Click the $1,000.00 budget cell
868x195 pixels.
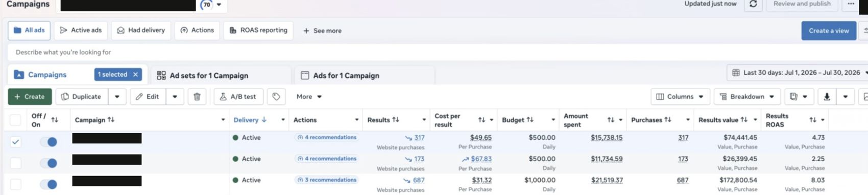coord(540,180)
